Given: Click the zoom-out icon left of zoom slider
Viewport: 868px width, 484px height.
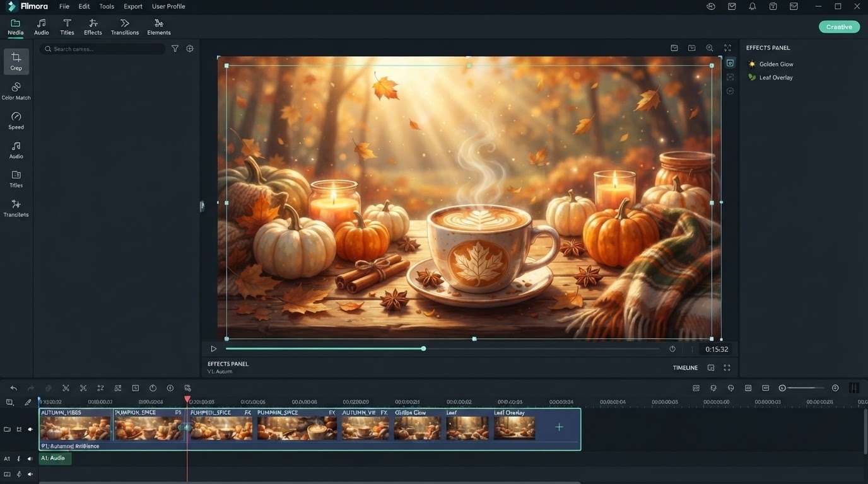Looking at the screenshot, I should pyautogui.click(x=782, y=388).
